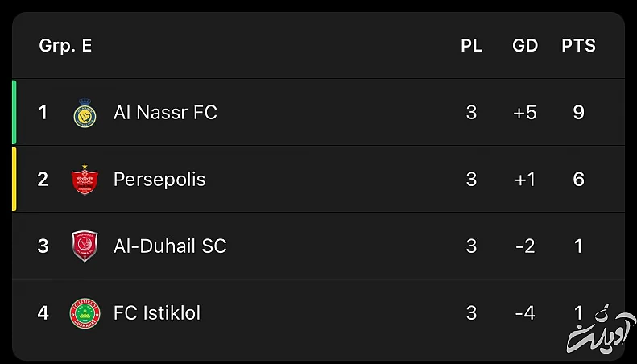Click the Al Nassr FC club crest

pos(85,113)
